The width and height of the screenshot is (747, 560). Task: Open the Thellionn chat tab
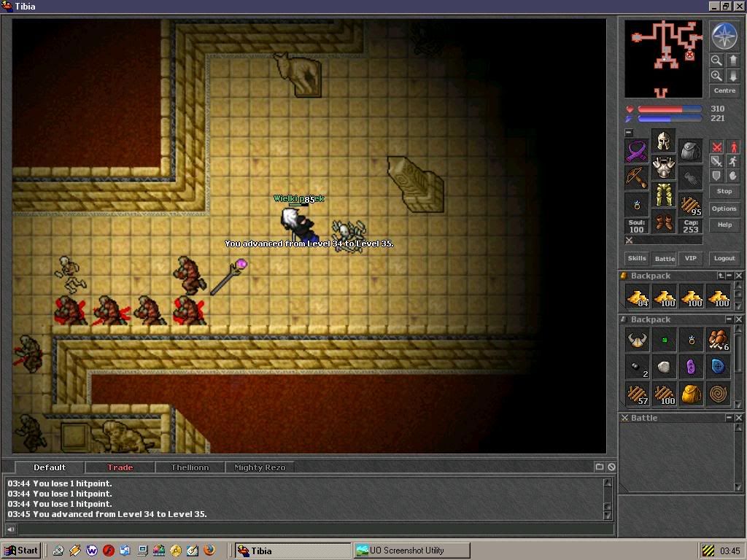(x=190, y=467)
